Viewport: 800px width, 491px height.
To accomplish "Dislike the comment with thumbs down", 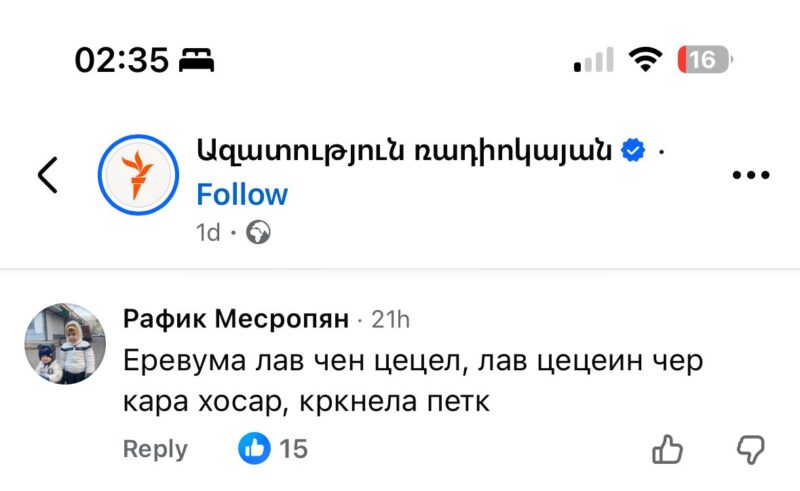I will coord(750,449).
